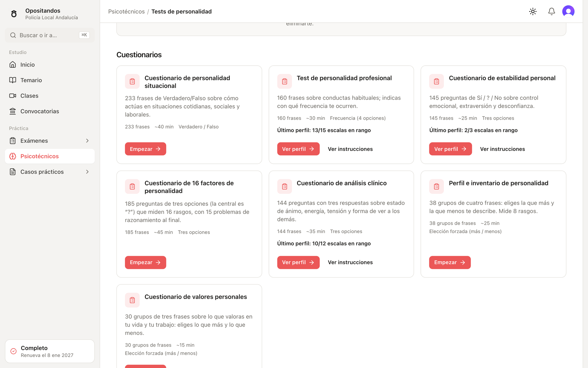
Task: Start Cuestionario de personalidad situacional with Empezar
Action: (145, 149)
